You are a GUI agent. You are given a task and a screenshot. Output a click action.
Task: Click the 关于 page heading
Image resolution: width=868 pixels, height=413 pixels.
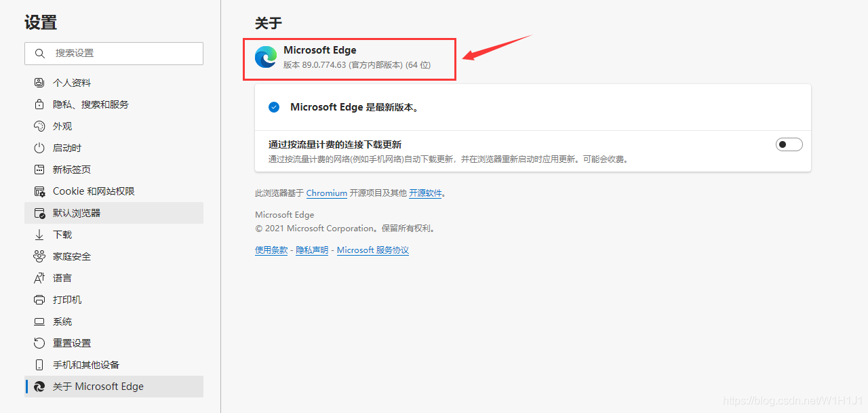coord(268,24)
